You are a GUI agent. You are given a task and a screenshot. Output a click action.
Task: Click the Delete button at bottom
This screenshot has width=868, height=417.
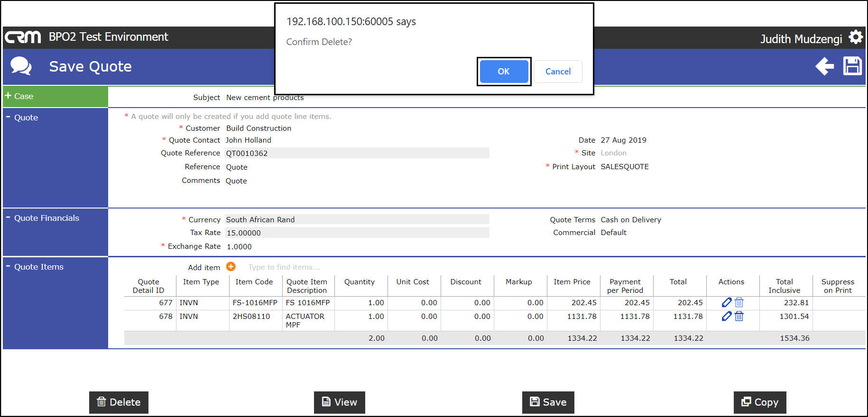pos(119,402)
